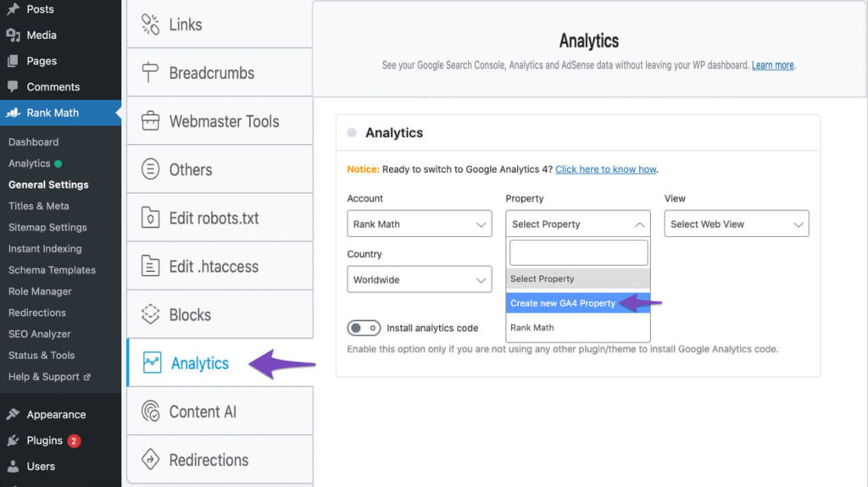This screenshot has width=868, height=487.
Task: Open the Edit robots.txt tab
Action: tap(220, 218)
